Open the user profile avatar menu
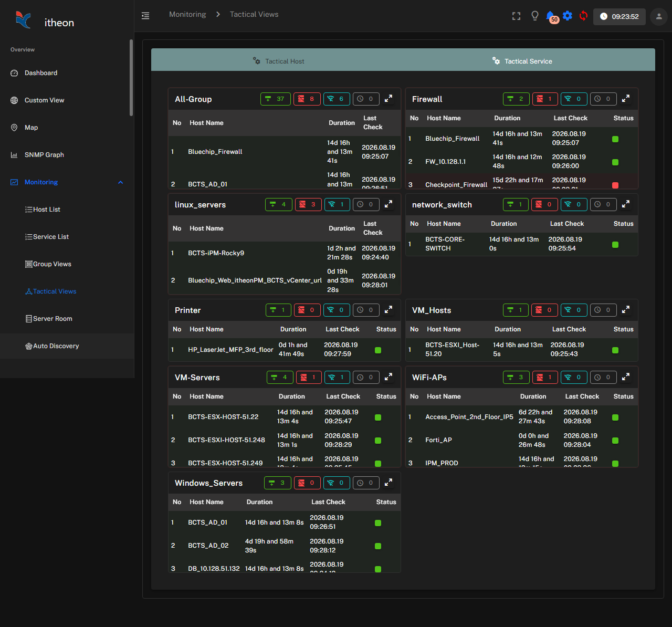Image resolution: width=672 pixels, height=627 pixels. [x=659, y=16]
